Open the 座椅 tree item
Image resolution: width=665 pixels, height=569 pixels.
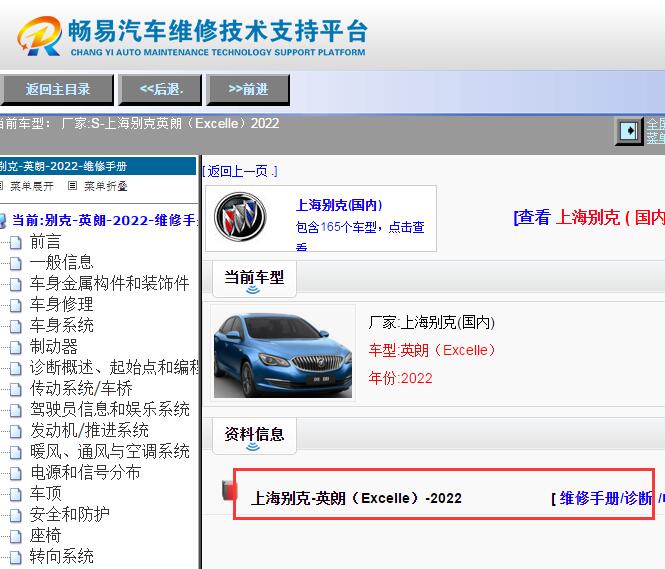45,536
